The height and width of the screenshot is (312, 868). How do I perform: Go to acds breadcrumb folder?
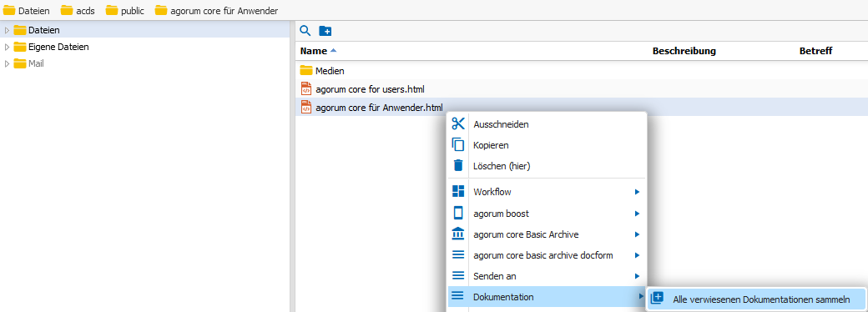point(78,11)
